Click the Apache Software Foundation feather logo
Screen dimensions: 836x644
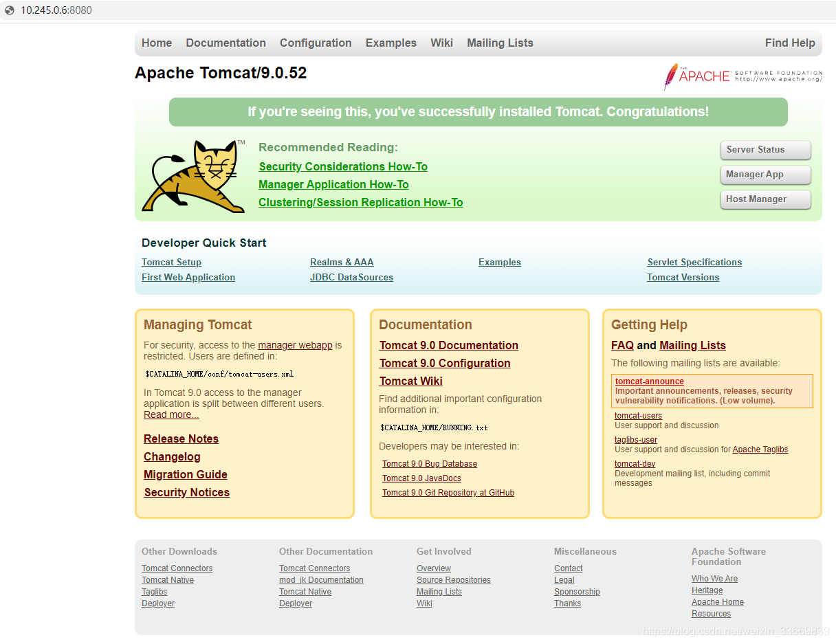742,76
